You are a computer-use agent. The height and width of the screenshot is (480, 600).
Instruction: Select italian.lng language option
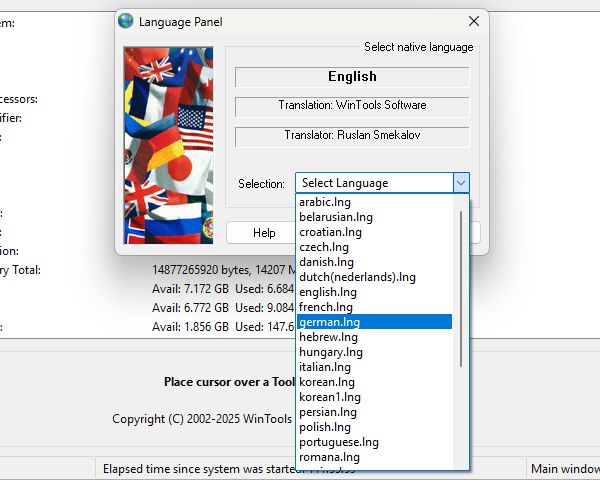pyautogui.click(x=325, y=367)
